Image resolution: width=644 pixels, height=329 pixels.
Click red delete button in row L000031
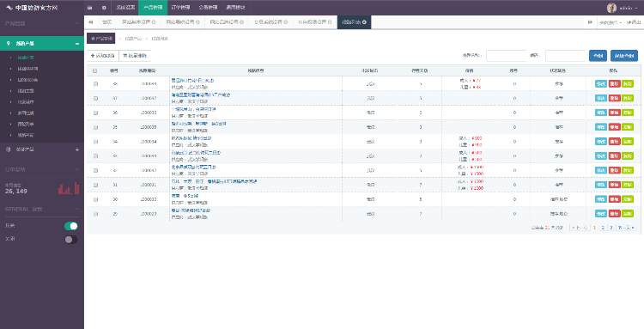[614, 185]
